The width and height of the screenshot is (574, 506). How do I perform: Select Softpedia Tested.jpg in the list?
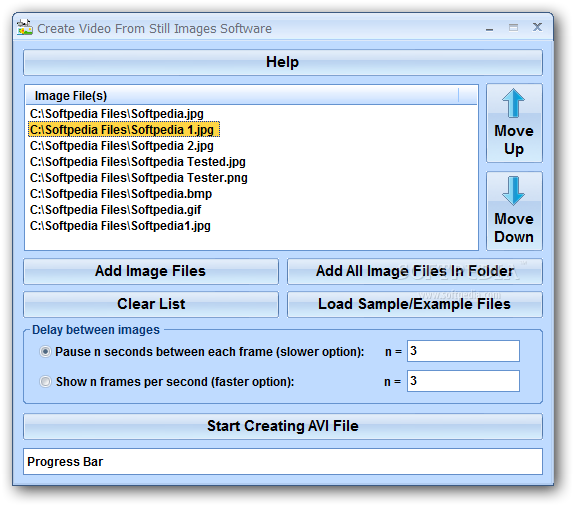click(x=138, y=162)
